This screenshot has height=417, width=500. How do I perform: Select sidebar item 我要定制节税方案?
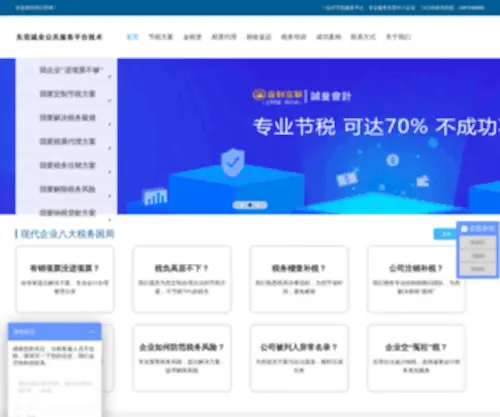click(x=68, y=94)
